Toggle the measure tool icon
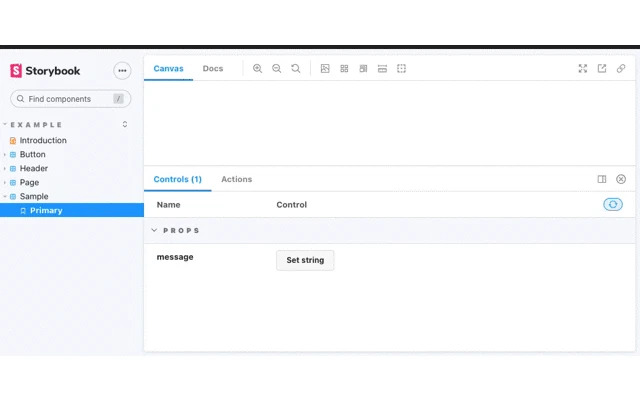This screenshot has width=640, height=400. coord(382,69)
